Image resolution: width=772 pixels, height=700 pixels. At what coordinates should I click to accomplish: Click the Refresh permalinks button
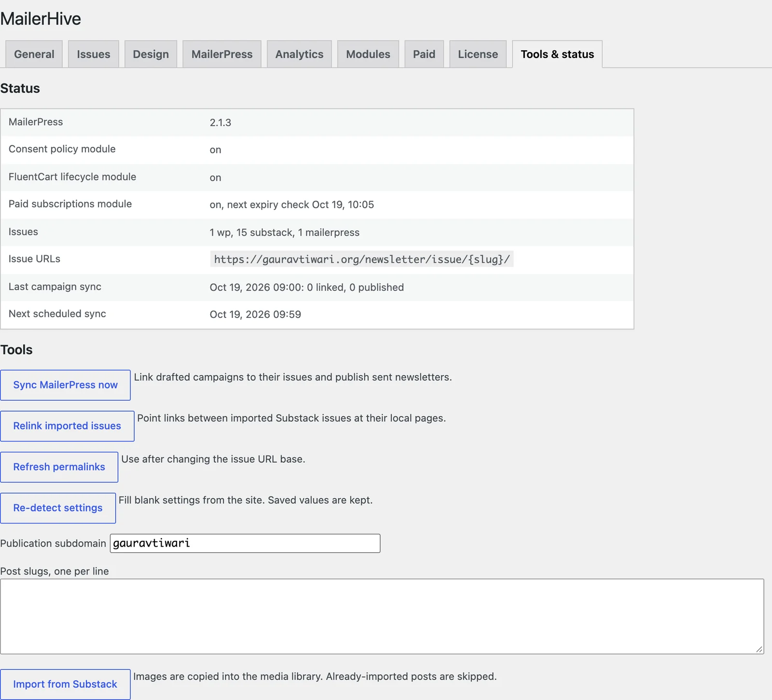(59, 467)
